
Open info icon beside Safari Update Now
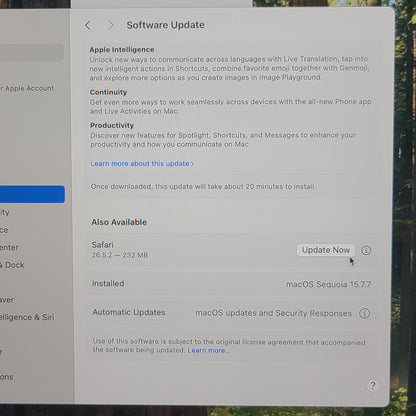(366, 250)
